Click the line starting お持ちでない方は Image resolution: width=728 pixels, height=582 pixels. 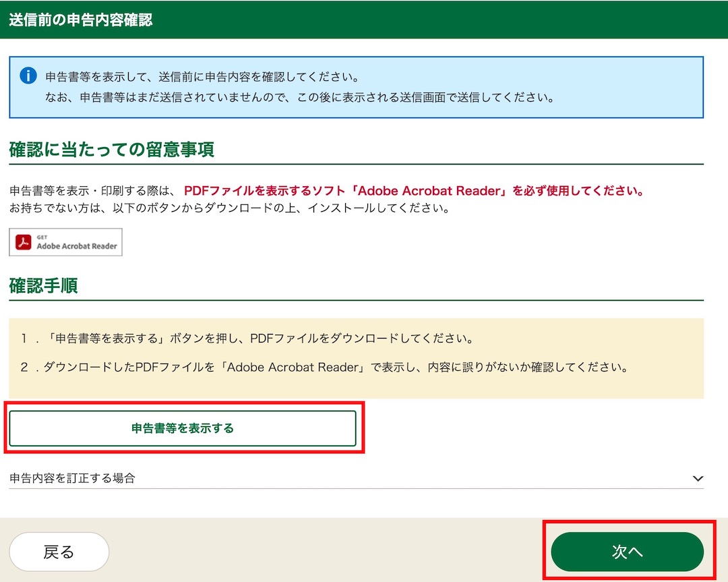pyautogui.click(x=229, y=208)
